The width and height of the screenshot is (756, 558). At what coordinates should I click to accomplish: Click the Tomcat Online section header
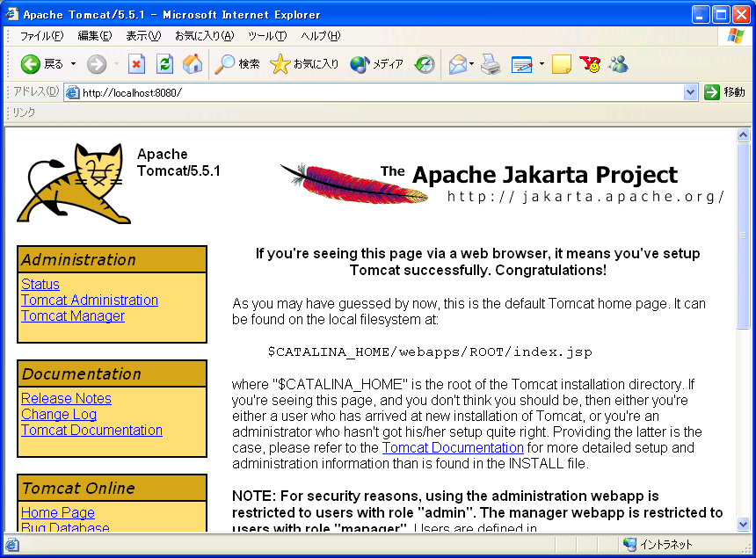point(112,488)
